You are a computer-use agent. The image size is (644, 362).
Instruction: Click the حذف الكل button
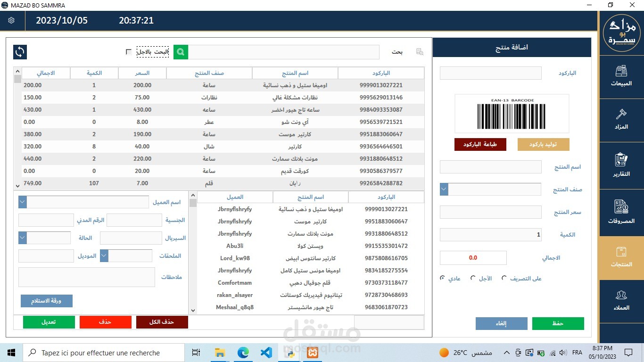pos(162,322)
